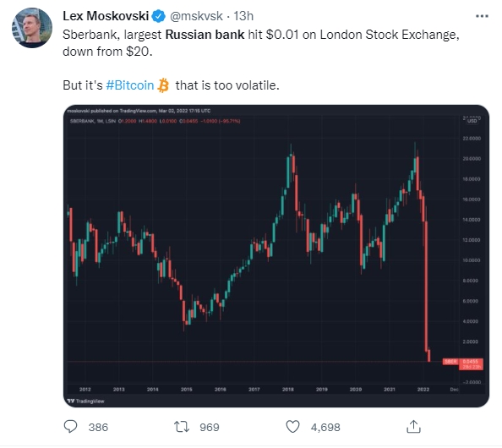
Task: Click the 2018 year marker on chart axis
Action: click(288, 390)
